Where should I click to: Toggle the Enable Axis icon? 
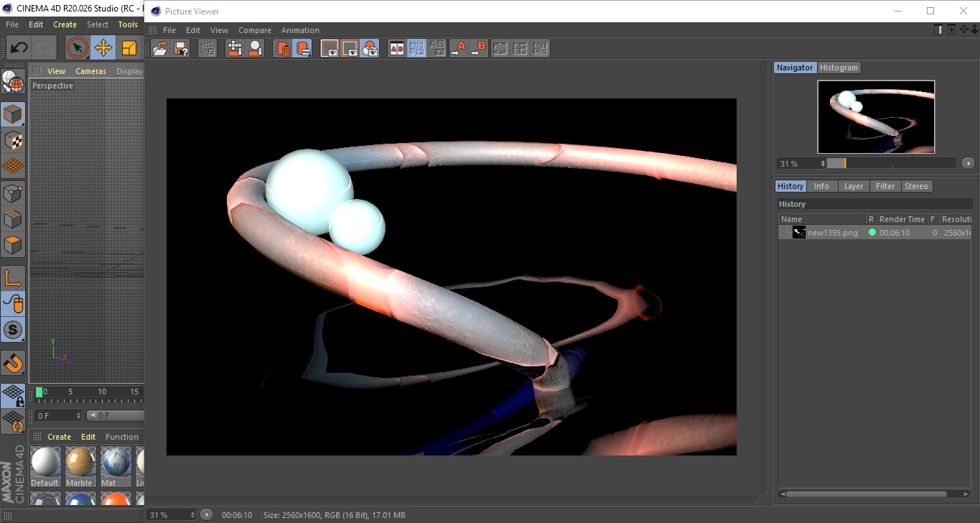pos(13,278)
